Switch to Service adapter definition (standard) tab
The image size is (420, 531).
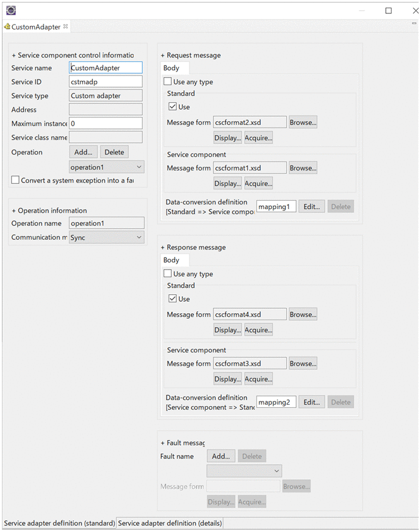(59, 523)
